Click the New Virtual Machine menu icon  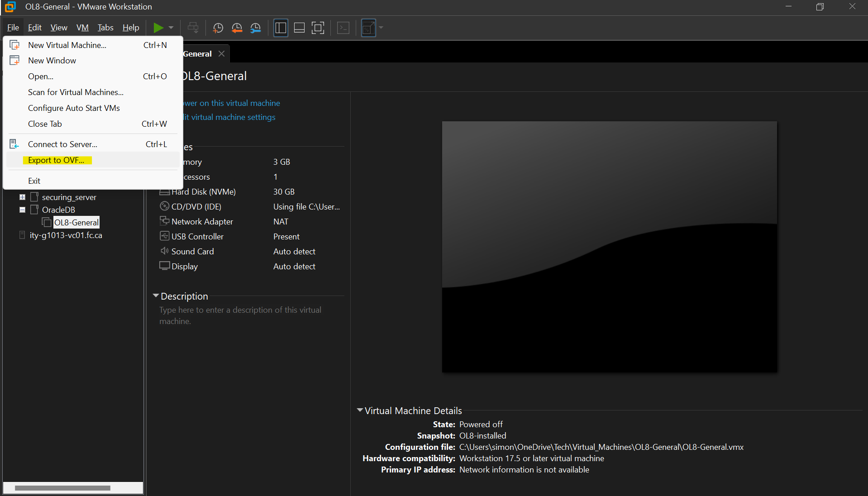(x=14, y=45)
